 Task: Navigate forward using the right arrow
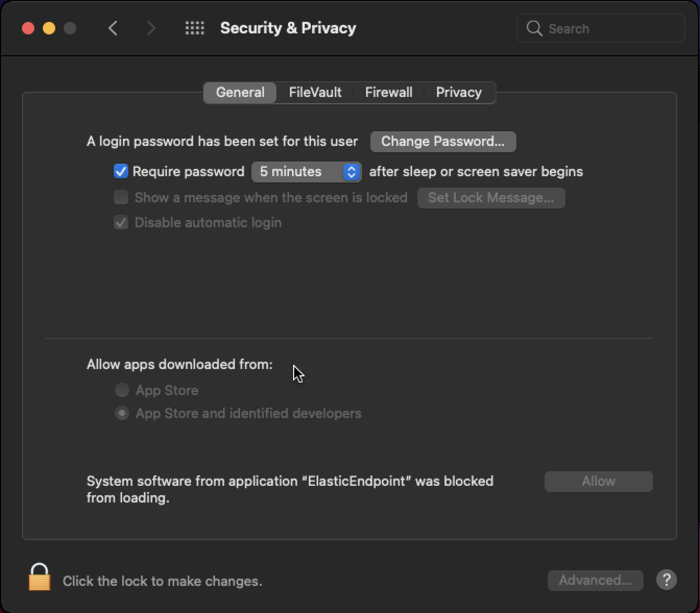pos(150,28)
